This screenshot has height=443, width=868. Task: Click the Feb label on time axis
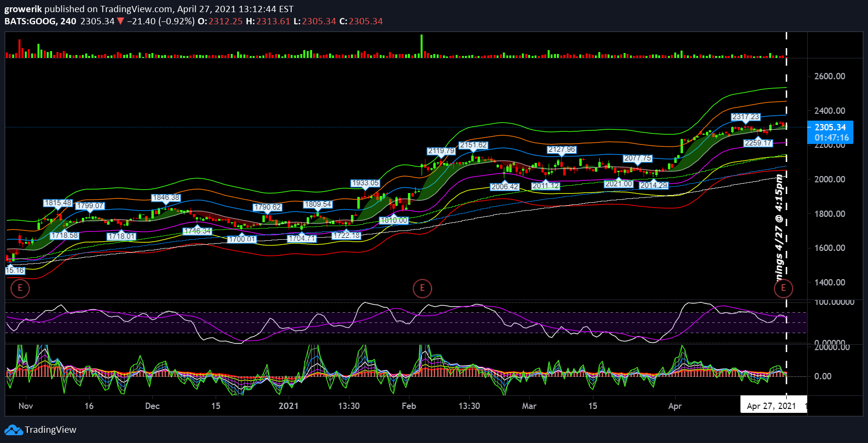click(x=409, y=406)
